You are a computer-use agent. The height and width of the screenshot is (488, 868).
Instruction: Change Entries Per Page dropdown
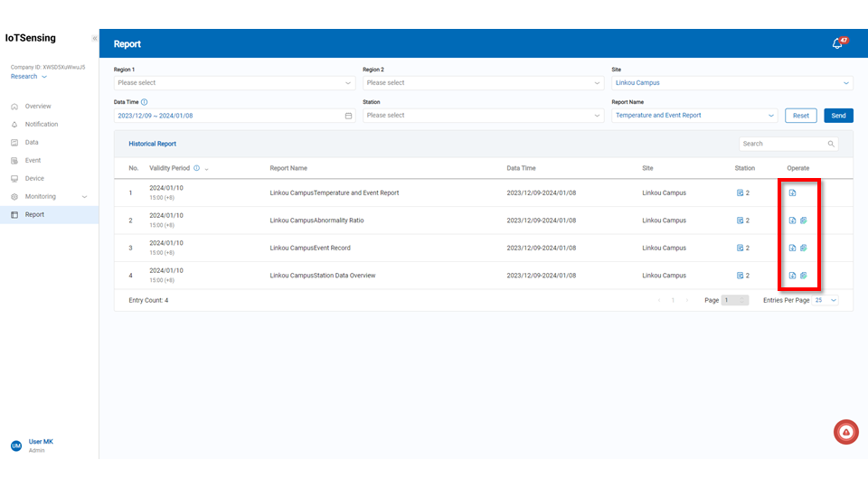pos(826,300)
